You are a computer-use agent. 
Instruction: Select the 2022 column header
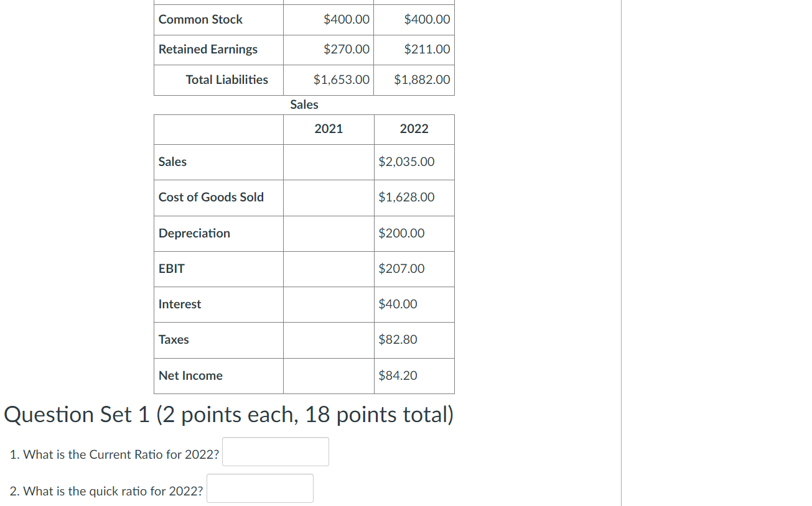click(414, 129)
